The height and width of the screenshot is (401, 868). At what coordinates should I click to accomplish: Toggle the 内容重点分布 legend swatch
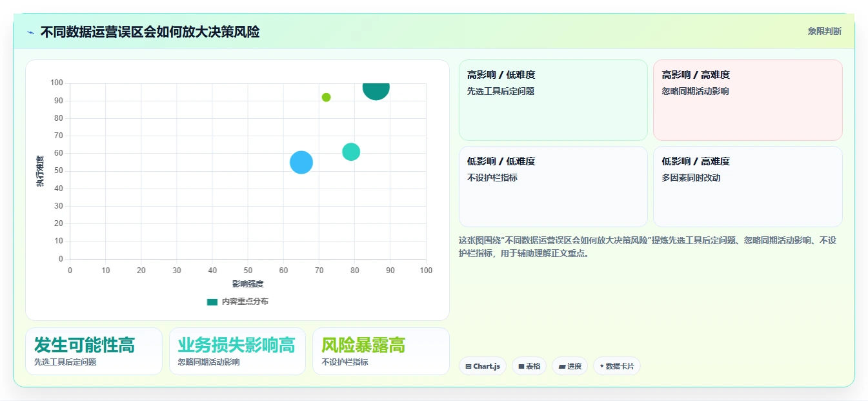(212, 302)
